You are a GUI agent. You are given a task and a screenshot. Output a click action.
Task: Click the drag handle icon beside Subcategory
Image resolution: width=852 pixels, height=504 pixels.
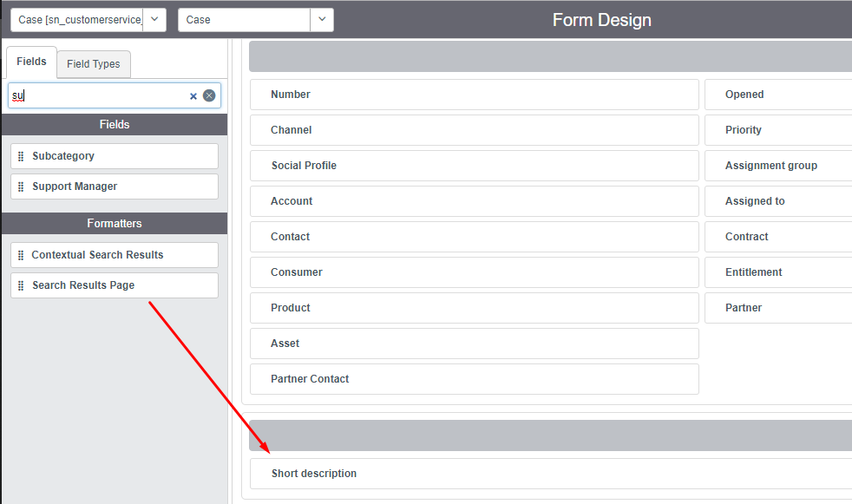point(21,156)
